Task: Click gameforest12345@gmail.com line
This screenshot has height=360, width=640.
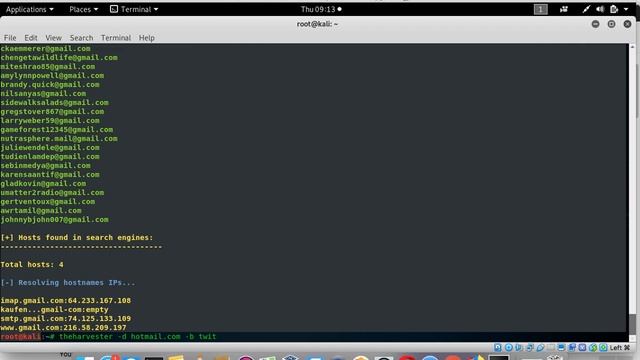Action: click(57, 129)
